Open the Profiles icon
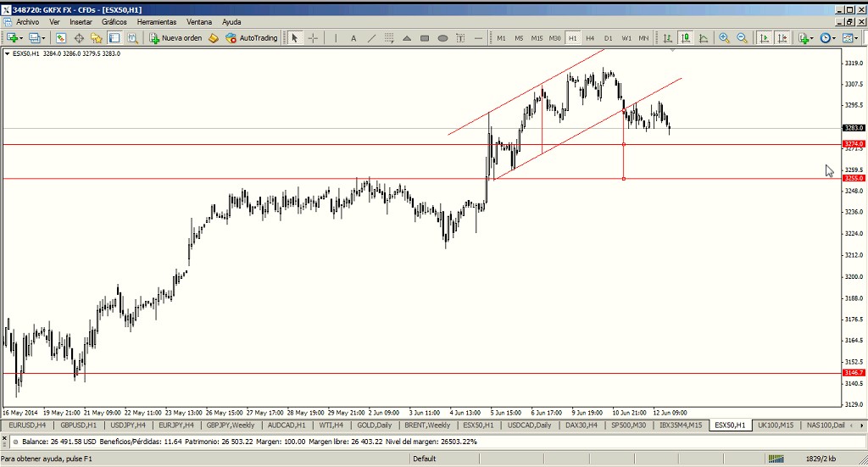The height and width of the screenshot is (467, 868). [34, 37]
